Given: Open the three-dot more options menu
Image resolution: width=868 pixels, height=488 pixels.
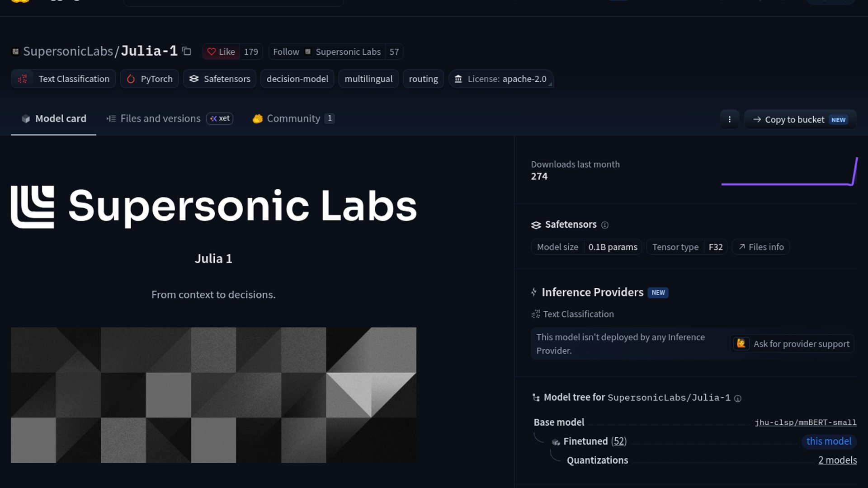Looking at the screenshot, I should point(730,119).
